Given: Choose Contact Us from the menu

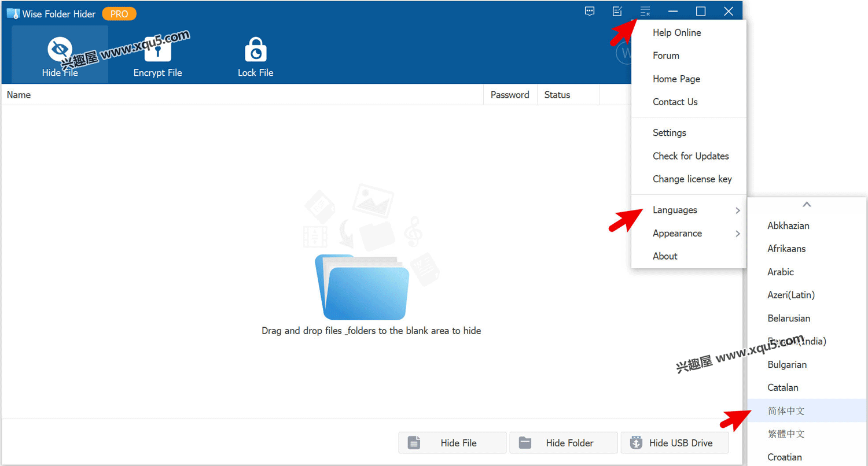Looking at the screenshot, I should click(x=689, y=102).
